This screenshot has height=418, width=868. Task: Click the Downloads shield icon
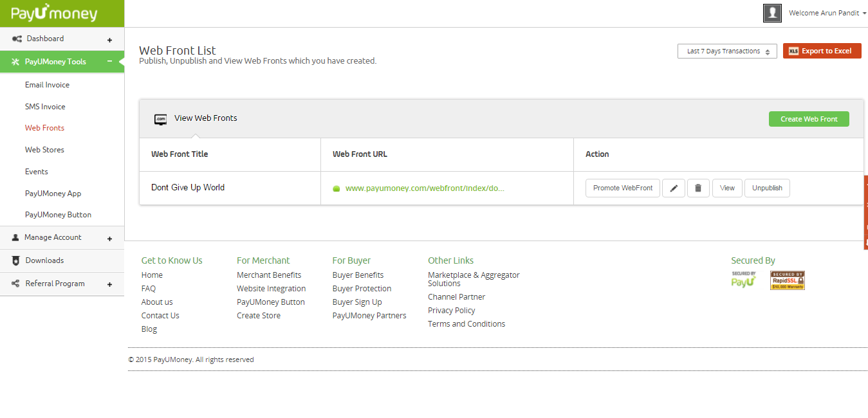16,260
